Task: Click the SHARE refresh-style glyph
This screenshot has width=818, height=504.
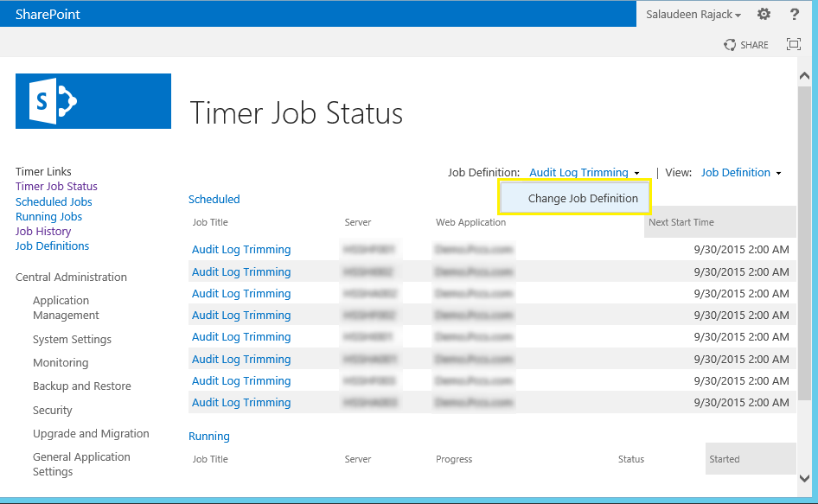Action: pos(729,44)
